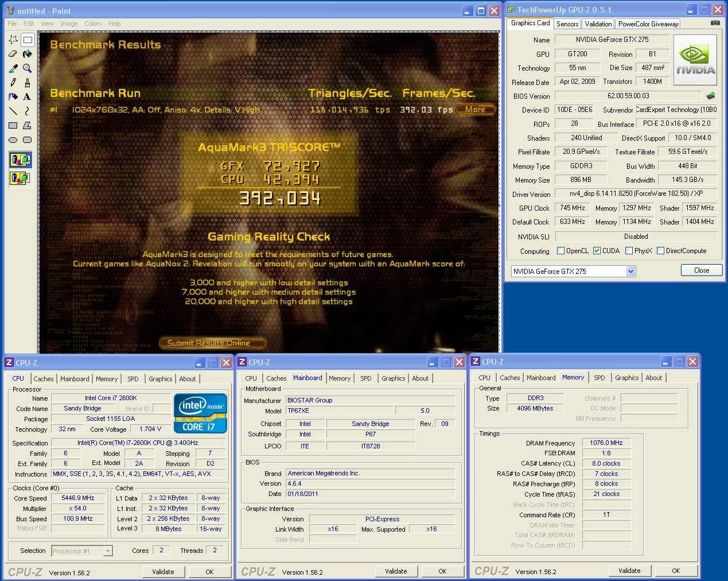Click the GPU Clock value 745 MHz
The height and width of the screenshot is (581, 728).
click(x=573, y=208)
